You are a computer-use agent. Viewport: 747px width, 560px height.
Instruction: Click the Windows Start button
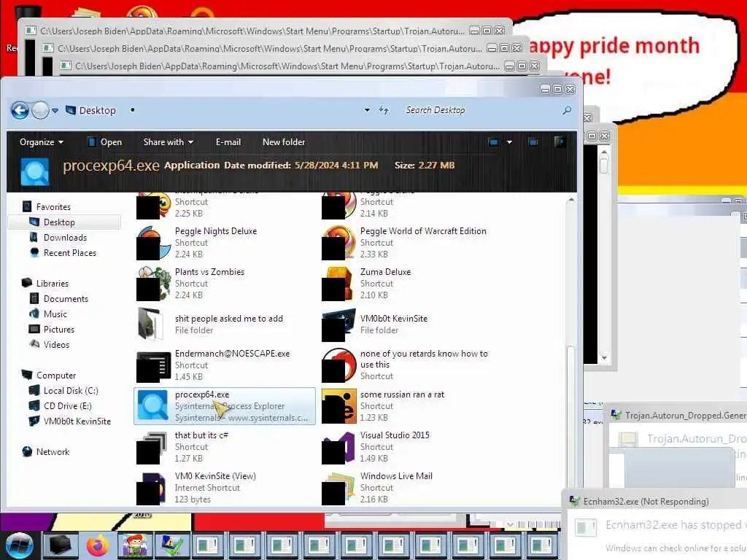19,545
